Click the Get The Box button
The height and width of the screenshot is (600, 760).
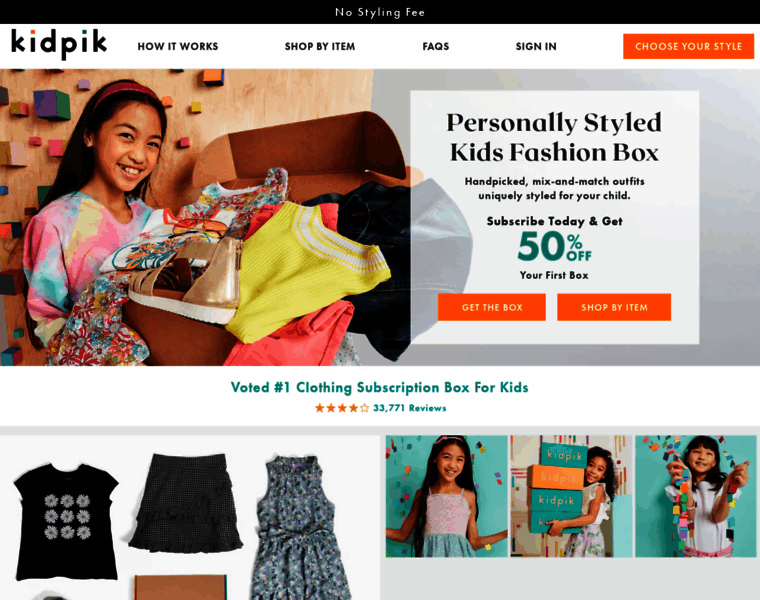[x=492, y=307]
